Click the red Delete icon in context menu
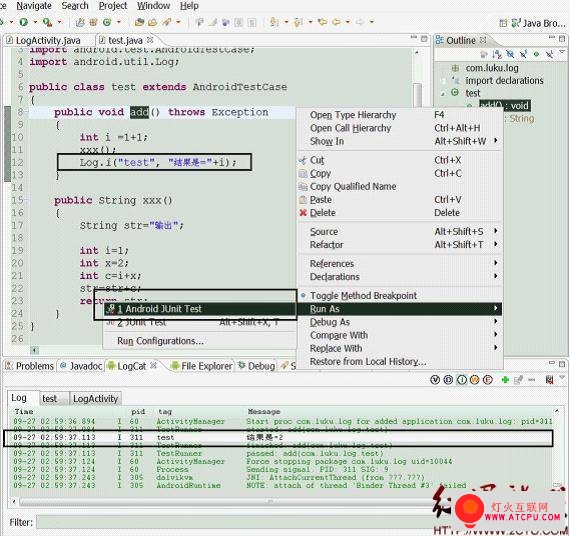570x536 pixels. tap(303, 213)
